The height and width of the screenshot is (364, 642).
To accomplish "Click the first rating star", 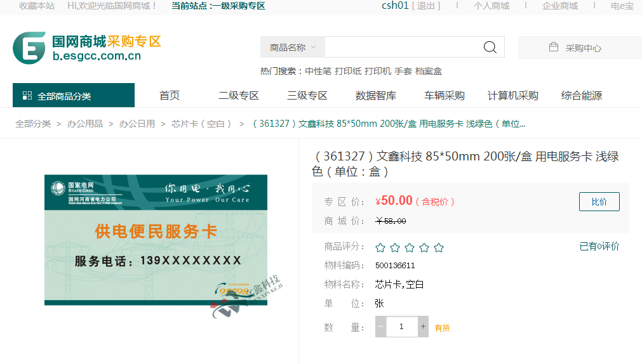I will (380, 247).
